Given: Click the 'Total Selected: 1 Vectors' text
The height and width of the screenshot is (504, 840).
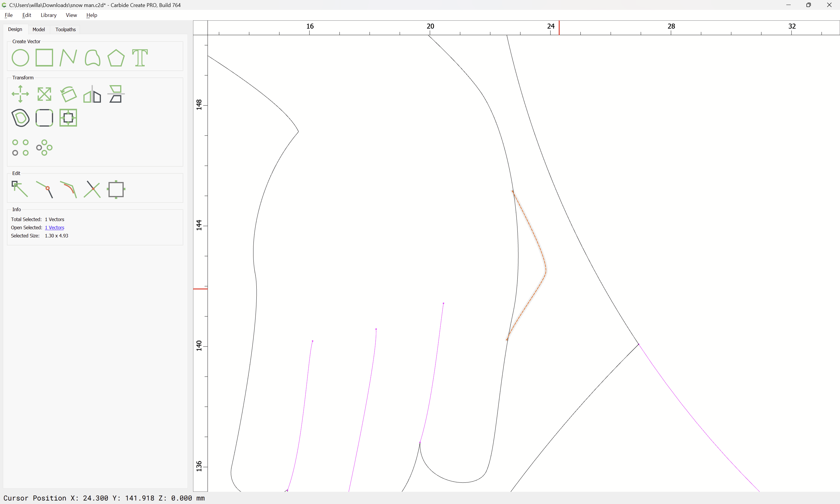Looking at the screenshot, I should tap(37, 219).
